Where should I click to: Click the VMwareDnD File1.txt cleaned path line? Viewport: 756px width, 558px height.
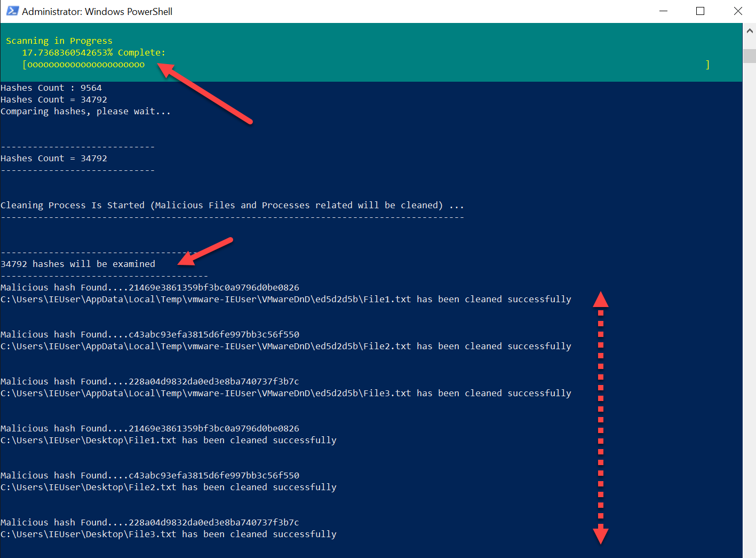coord(286,299)
